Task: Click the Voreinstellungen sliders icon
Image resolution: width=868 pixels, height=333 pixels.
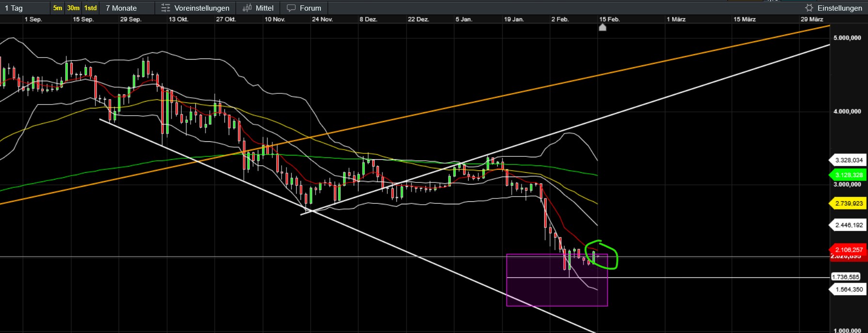Action: (165, 8)
